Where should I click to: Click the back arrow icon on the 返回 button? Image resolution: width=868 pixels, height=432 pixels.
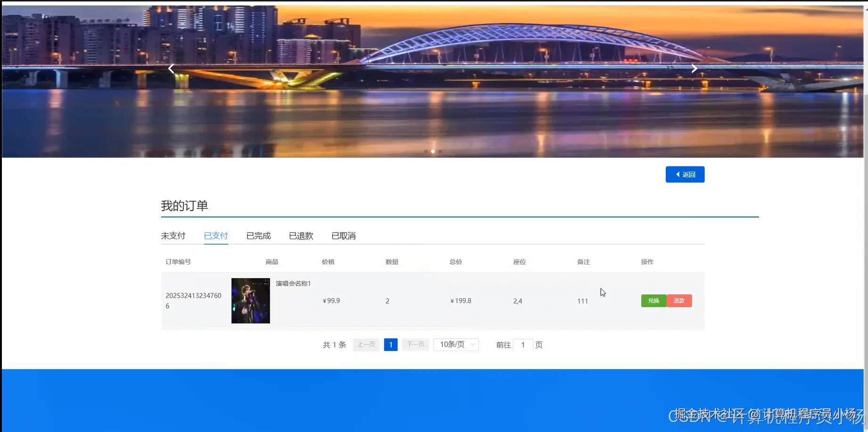click(678, 174)
